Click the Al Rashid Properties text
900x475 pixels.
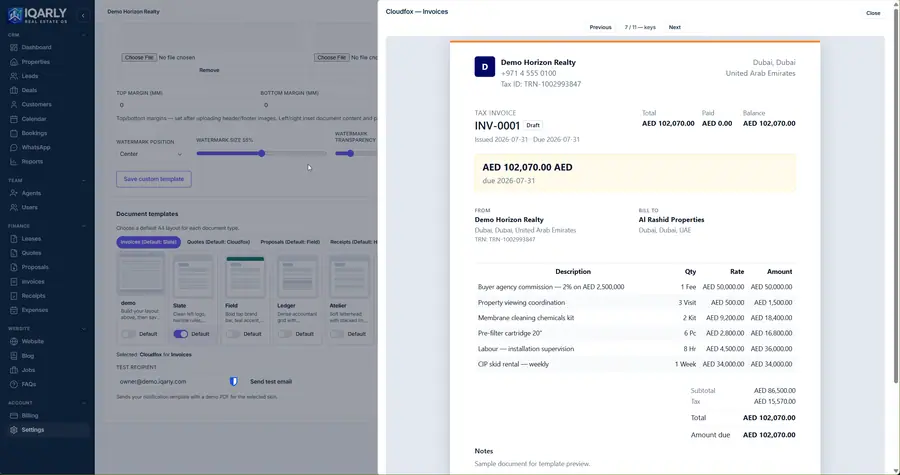(x=671, y=220)
